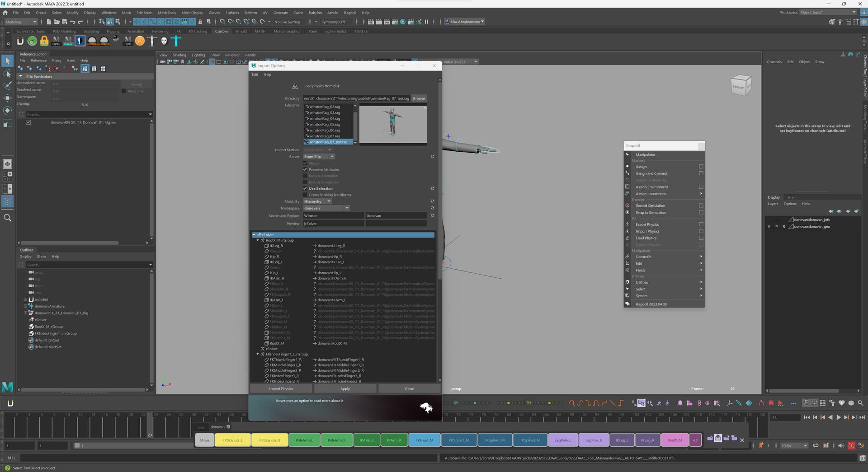This screenshot has width=868, height=472.
Task: Open the Solver From File dropdown
Action: (x=319, y=157)
